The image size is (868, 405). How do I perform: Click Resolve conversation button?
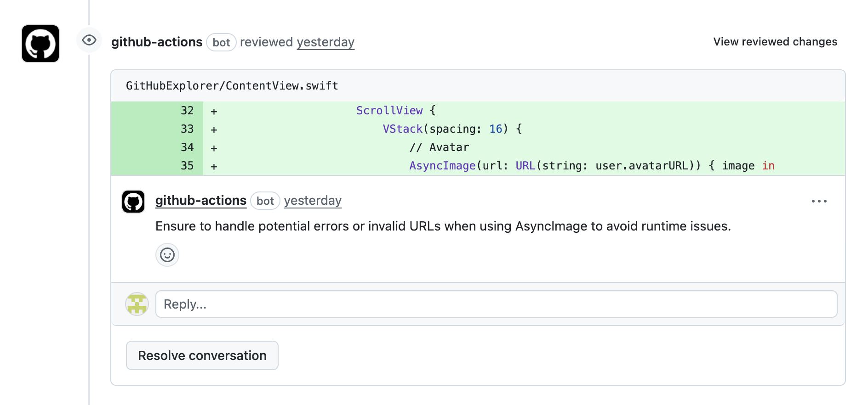(202, 355)
